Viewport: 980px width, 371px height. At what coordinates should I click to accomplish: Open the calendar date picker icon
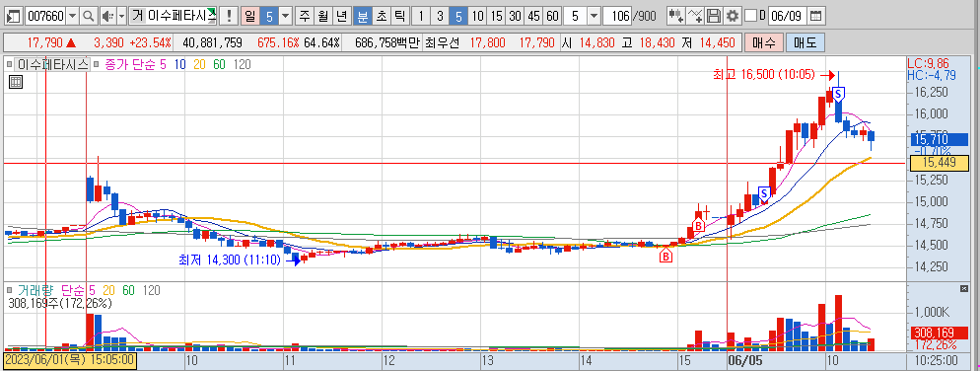816,16
